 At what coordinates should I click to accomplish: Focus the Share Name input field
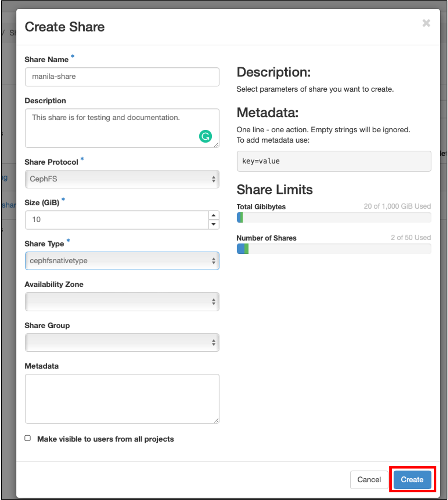122,77
